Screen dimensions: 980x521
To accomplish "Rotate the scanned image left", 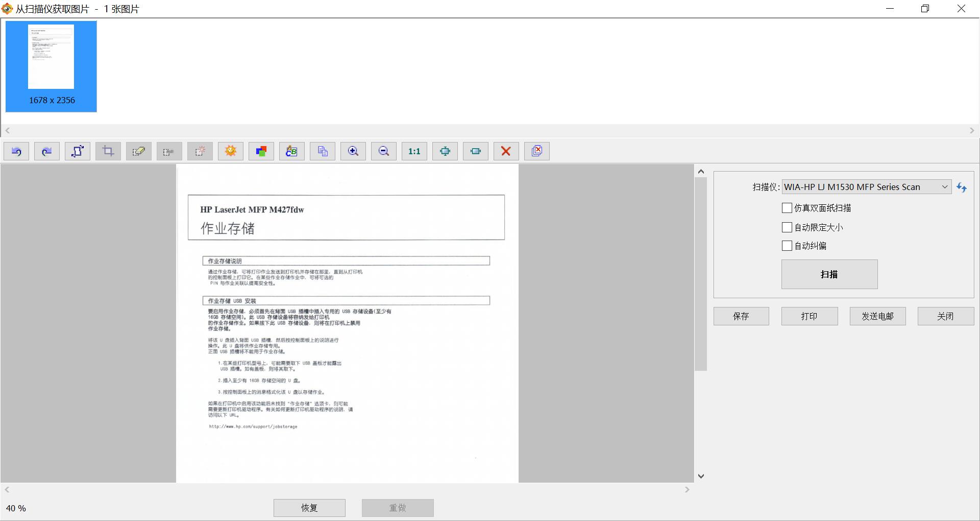I will click(16, 151).
